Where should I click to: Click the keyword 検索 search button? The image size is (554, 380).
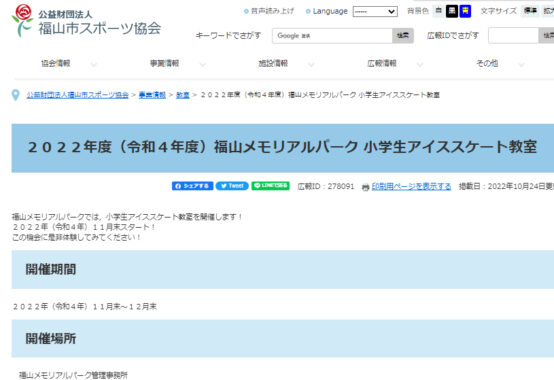(403, 36)
